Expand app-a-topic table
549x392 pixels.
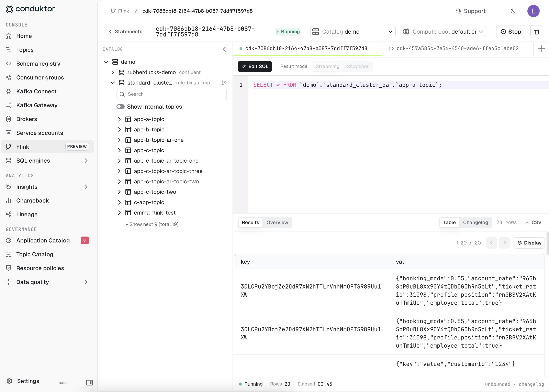tap(119, 119)
